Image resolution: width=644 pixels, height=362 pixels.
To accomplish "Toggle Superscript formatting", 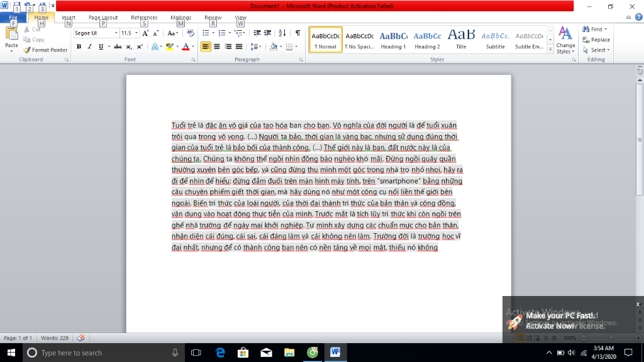I will point(140,47).
